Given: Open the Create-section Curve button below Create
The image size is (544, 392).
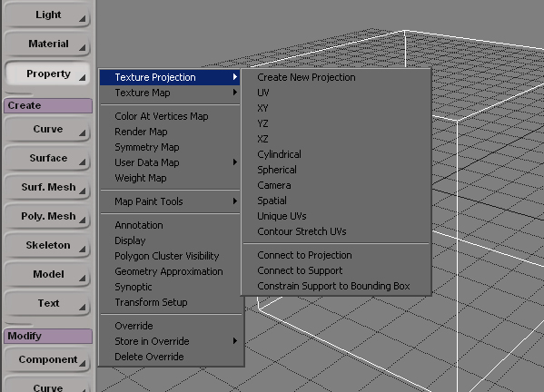Looking at the screenshot, I should [47, 129].
